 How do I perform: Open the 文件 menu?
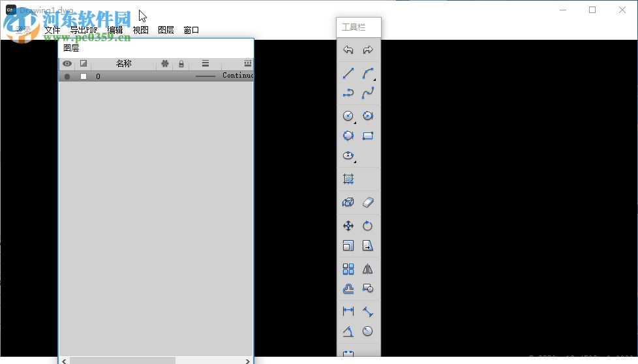tap(52, 30)
